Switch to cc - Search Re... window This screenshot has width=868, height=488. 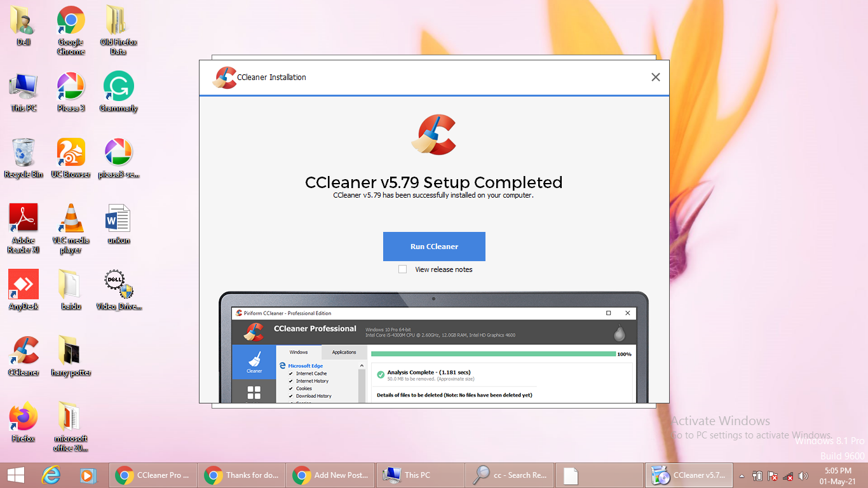(509, 475)
